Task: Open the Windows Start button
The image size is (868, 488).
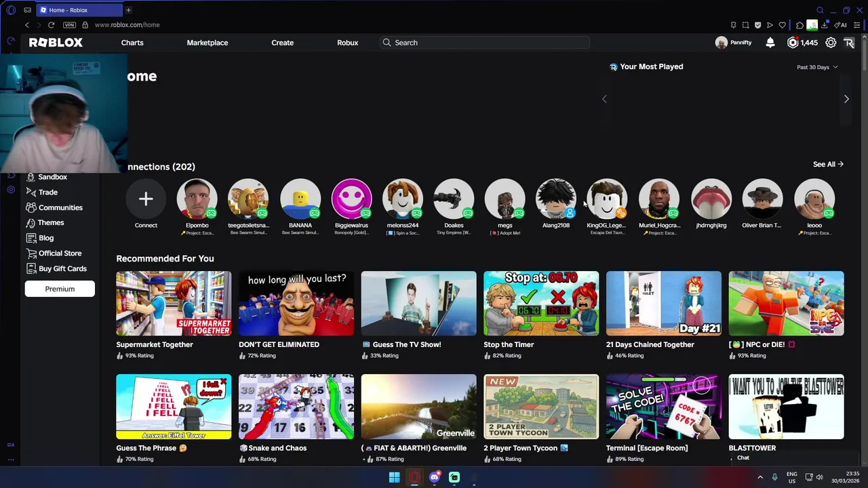Action: pyautogui.click(x=394, y=478)
